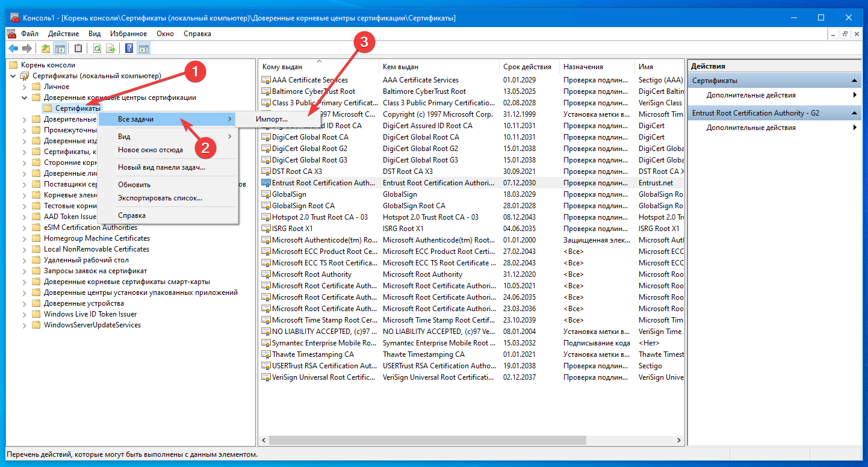Click the Export list toolbar icon
868x467 pixels.
tap(111, 48)
